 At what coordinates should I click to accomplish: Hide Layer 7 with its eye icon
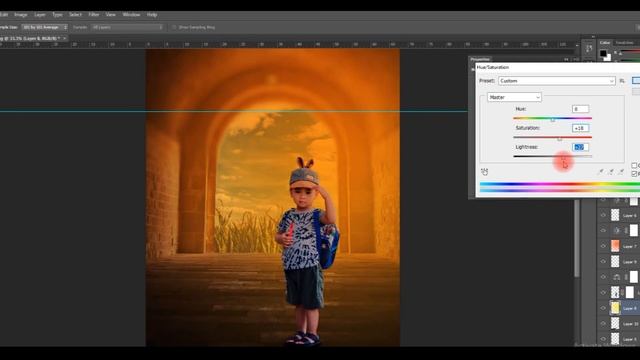(603, 246)
